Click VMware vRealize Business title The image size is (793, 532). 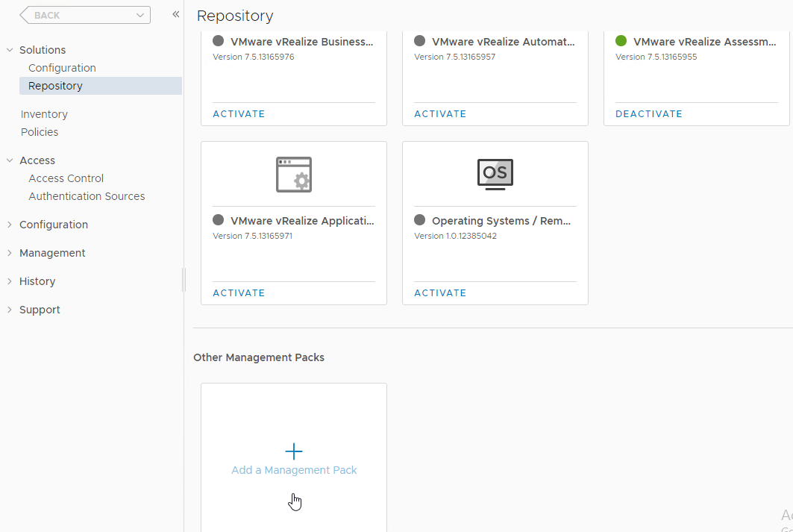tap(302, 42)
